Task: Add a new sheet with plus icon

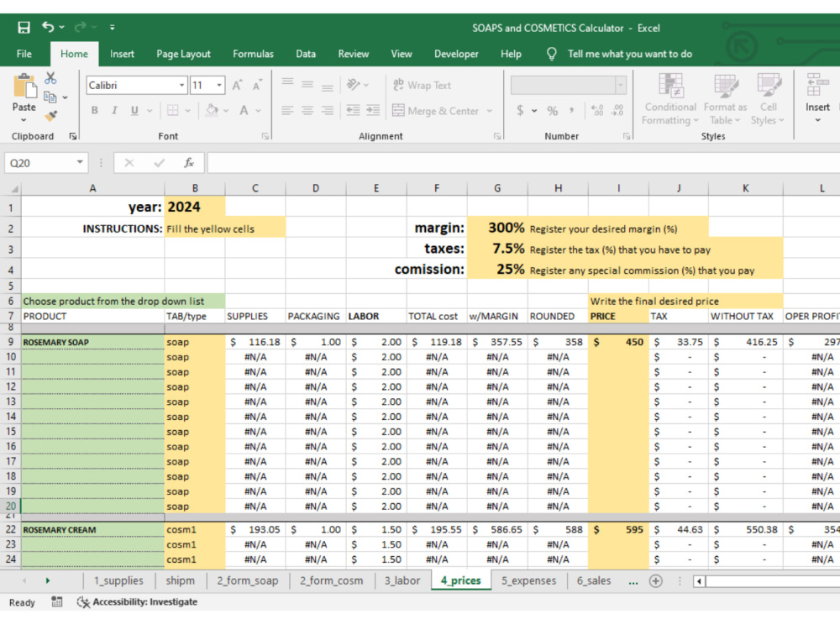Action: coord(656,580)
